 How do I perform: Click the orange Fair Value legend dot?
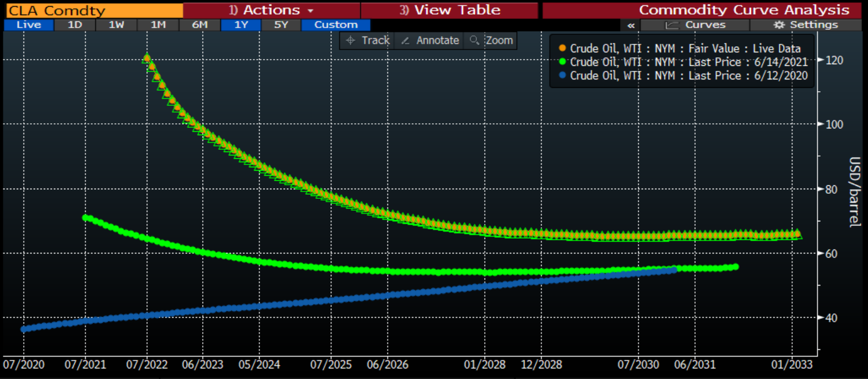click(x=561, y=48)
